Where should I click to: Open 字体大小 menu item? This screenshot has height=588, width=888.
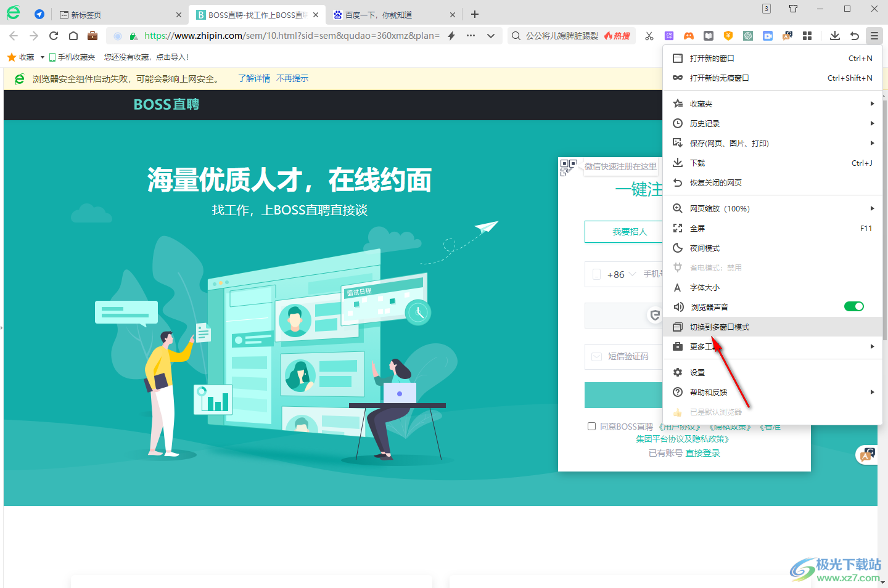(x=773, y=287)
